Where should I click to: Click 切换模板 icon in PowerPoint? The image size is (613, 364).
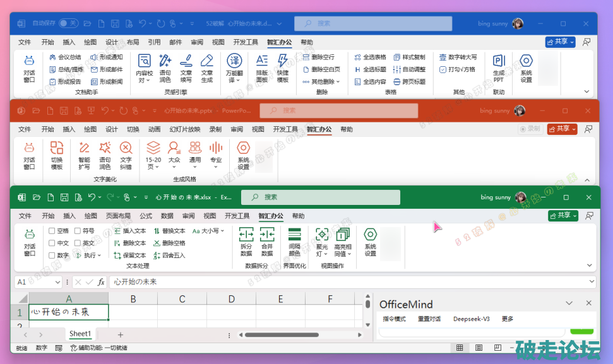coord(57,149)
